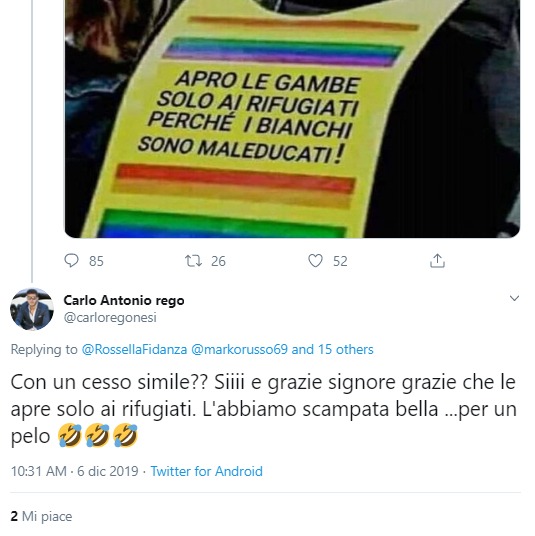View the 2 Mi piace likes list
The image size is (535, 536).
41,516
